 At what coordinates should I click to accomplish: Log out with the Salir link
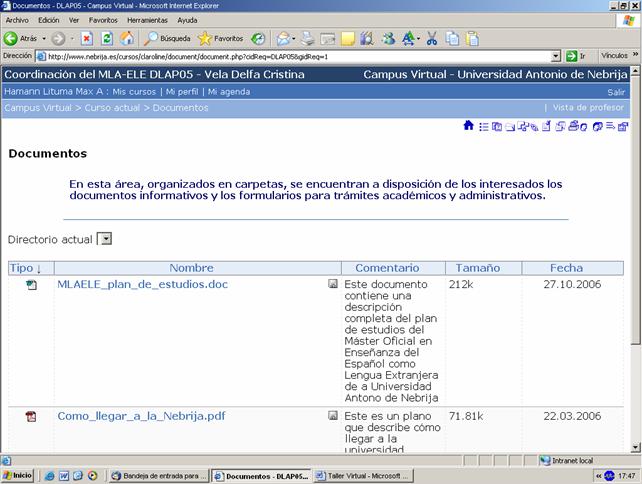pos(616,93)
